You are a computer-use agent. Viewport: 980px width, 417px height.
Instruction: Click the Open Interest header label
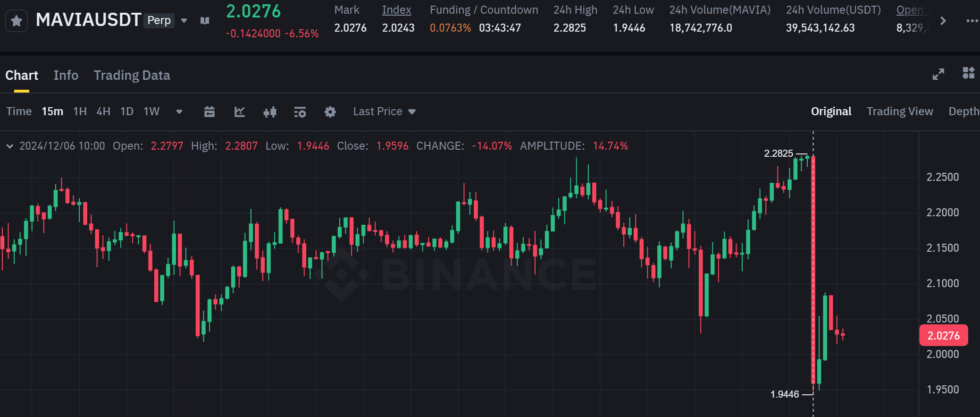912,10
